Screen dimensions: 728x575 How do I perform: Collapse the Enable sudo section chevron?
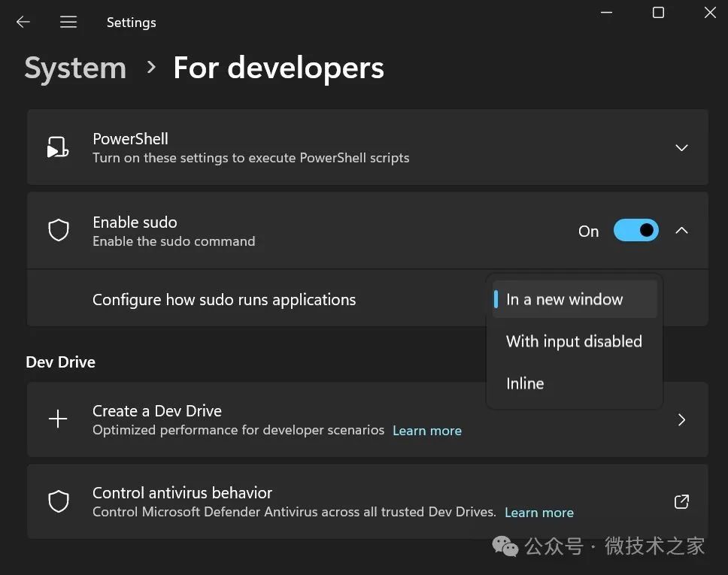681,230
